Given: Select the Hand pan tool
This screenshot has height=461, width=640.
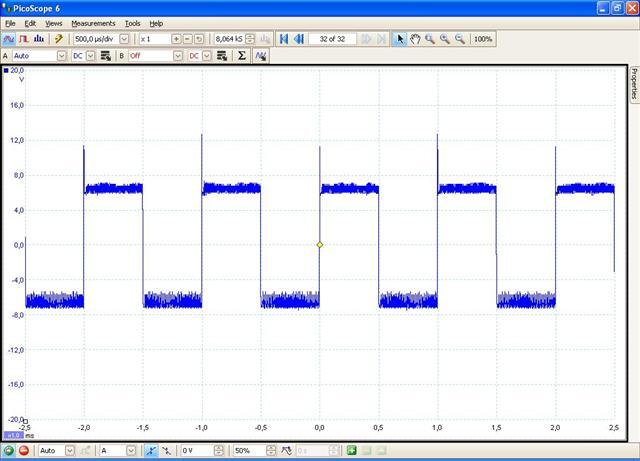Looking at the screenshot, I should click(x=414, y=39).
